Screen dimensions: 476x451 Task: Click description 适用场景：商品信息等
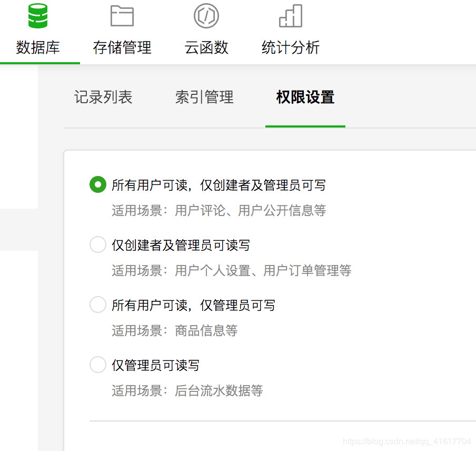(x=175, y=330)
